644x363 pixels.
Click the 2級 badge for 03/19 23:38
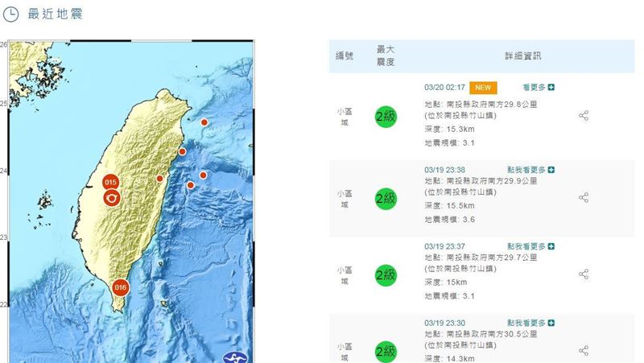click(x=386, y=199)
